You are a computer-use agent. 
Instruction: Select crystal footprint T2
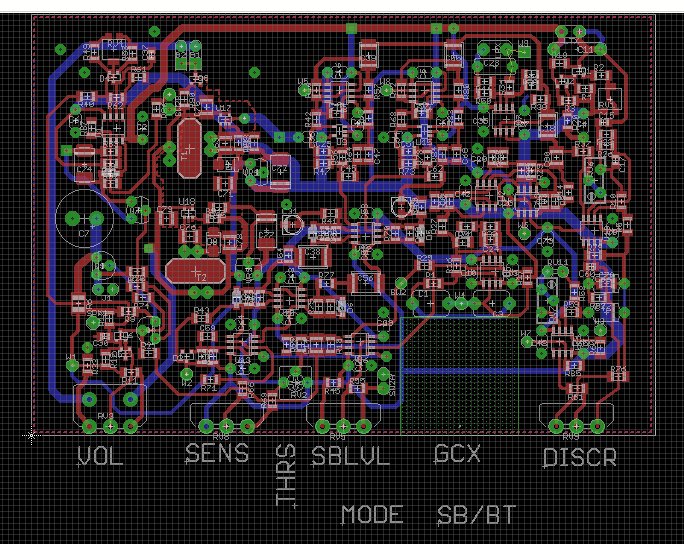point(196,271)
